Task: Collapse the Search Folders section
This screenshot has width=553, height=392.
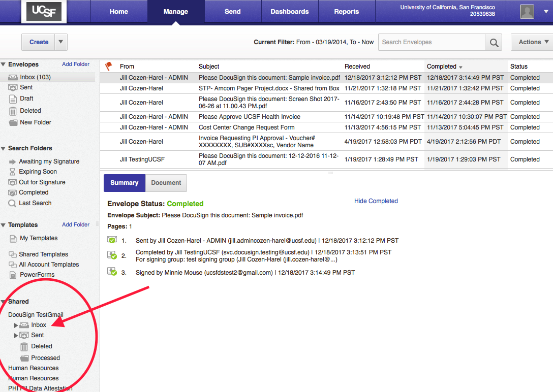Action: point(3,148)
